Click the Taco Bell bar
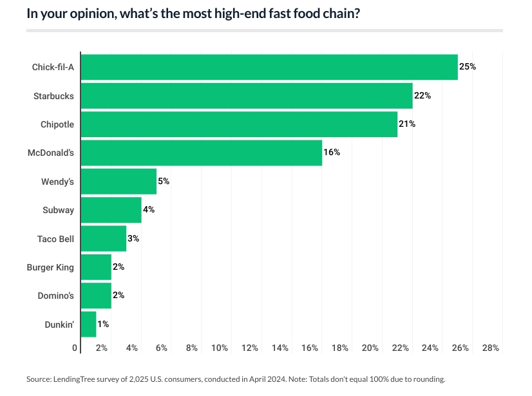 103,238
